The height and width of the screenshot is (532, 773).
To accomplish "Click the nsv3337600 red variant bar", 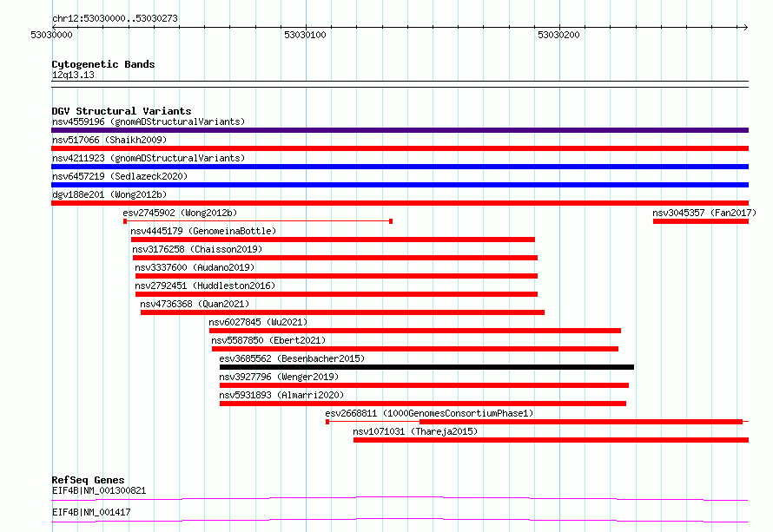I will tap(337, 276).
